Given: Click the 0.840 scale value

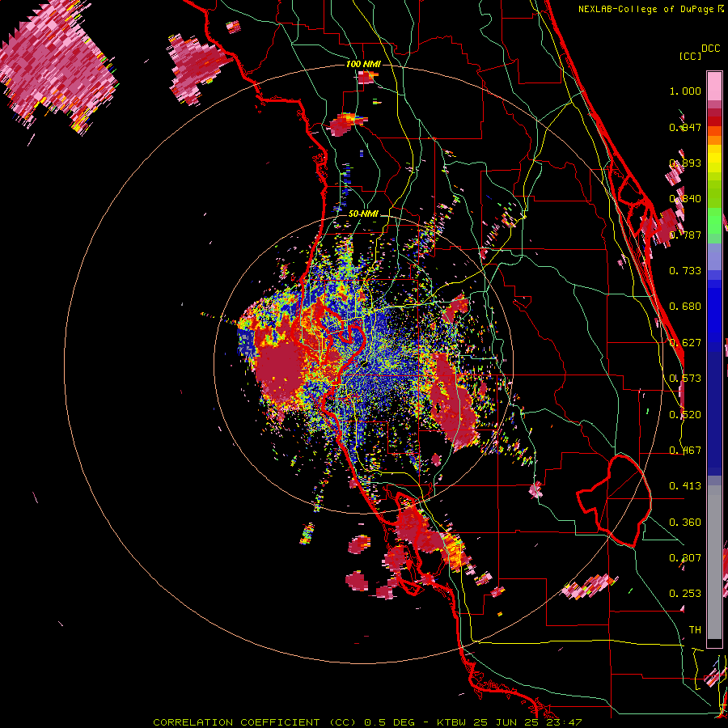Looking at the screenshot, I should pos(685,199).
